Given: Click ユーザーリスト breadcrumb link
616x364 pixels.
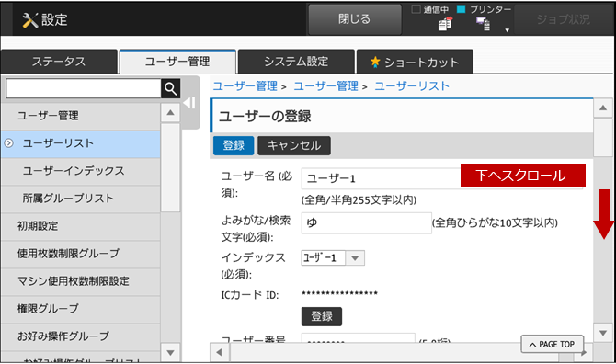Looking at the screenshot, I should [412, 86].
